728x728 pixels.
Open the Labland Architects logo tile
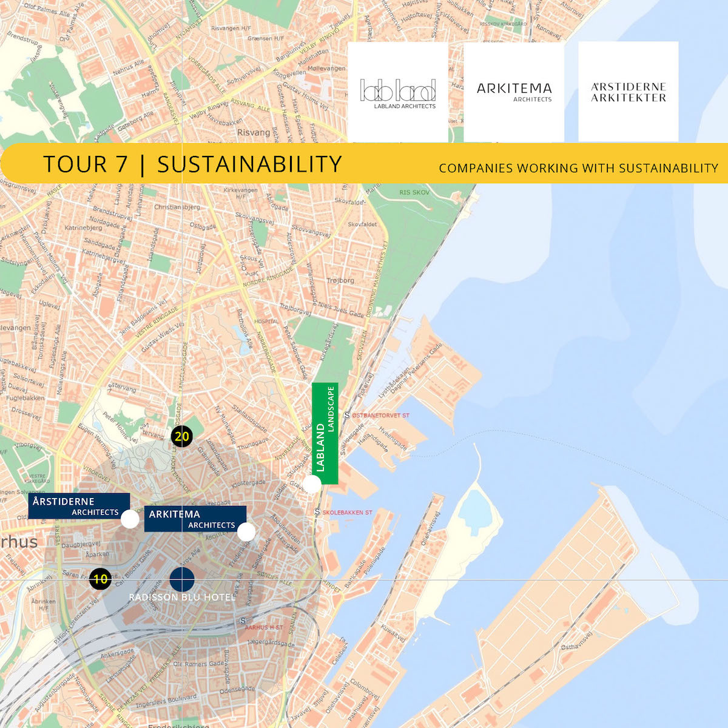pyautogui.click(x=398, y=92)
